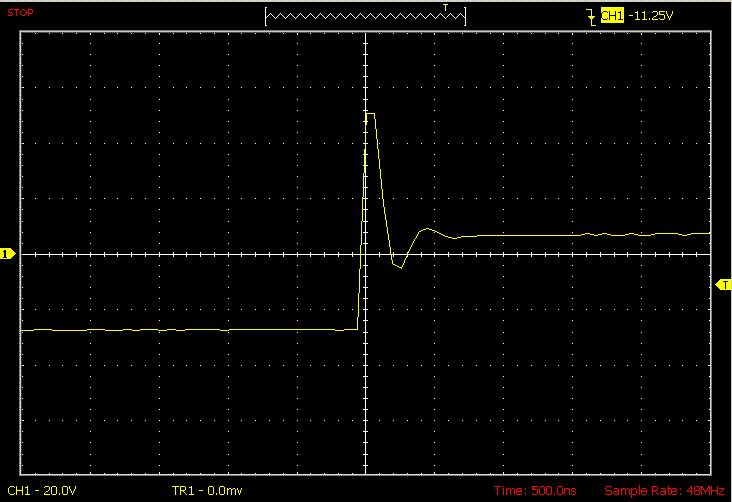Viewport: 732px width, 502px height.
Task: Click the trigger level T marker on right edge
Action: 724,284
